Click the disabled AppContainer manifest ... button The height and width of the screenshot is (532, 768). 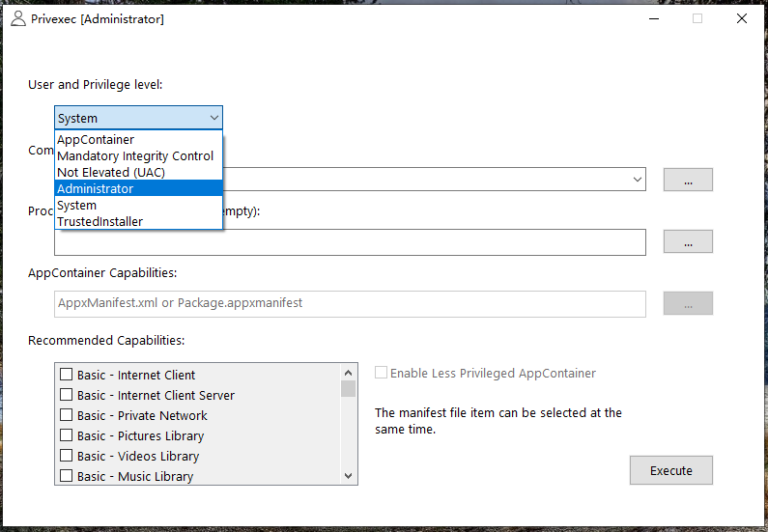[x=688, y=303]
